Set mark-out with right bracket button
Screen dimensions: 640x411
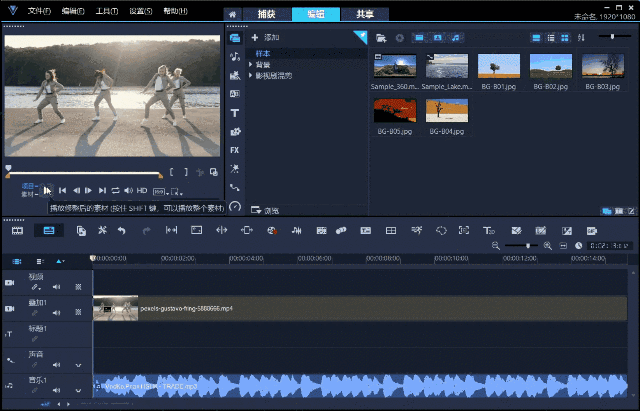[186, 172]
